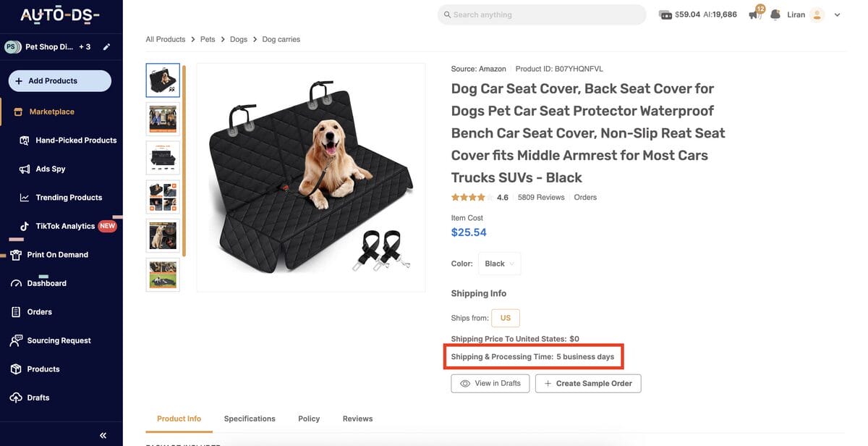The image size is (868, 446).
Task: Collapse the sidebar with double-chevron icon
Action: point(103,435)
